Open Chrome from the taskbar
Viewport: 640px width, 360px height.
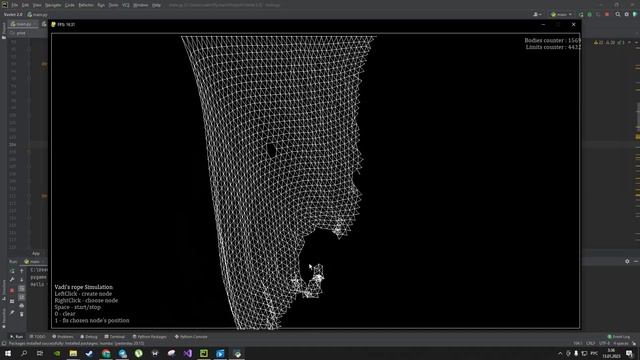106,353
